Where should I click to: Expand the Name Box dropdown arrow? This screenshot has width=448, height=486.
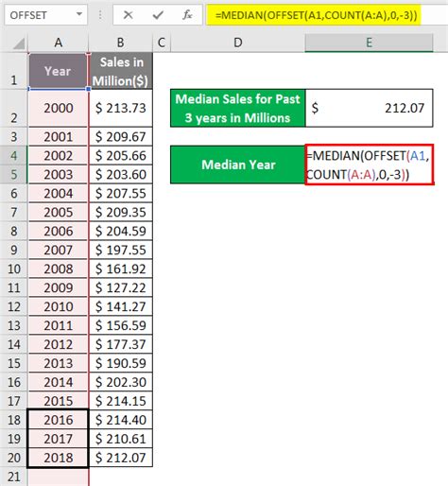(x=79, y=14)
